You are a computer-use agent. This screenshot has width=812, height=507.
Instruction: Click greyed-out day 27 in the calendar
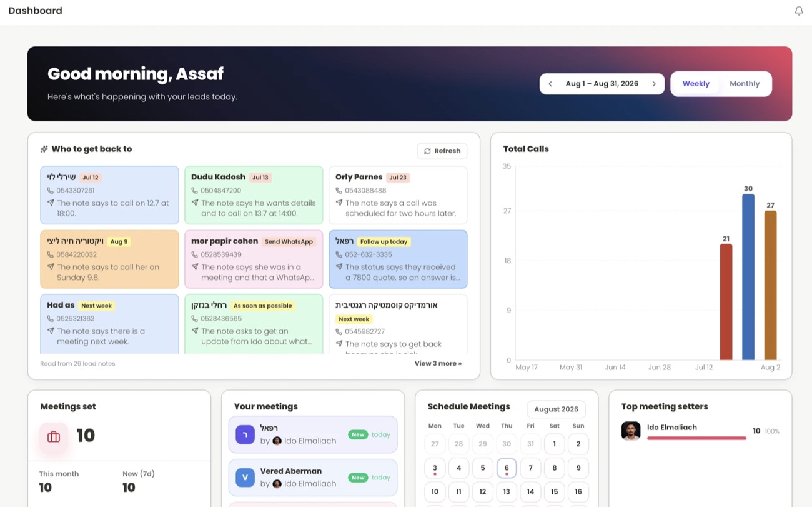(x=435, y=444)
